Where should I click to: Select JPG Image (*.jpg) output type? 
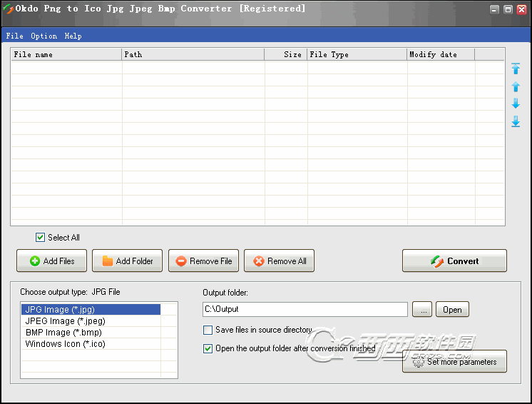[91, 310]
